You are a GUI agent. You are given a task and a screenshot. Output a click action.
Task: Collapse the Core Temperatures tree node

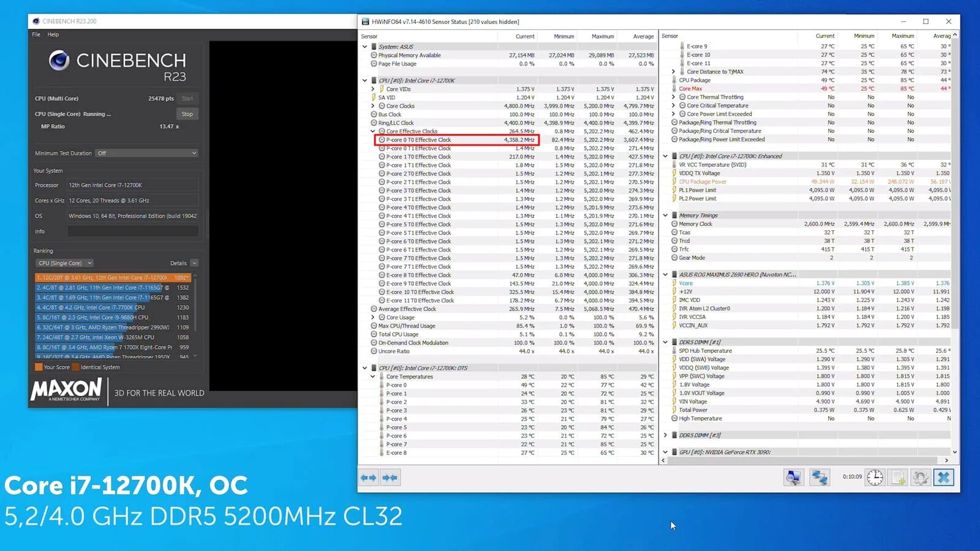click(x=373, y=377)
